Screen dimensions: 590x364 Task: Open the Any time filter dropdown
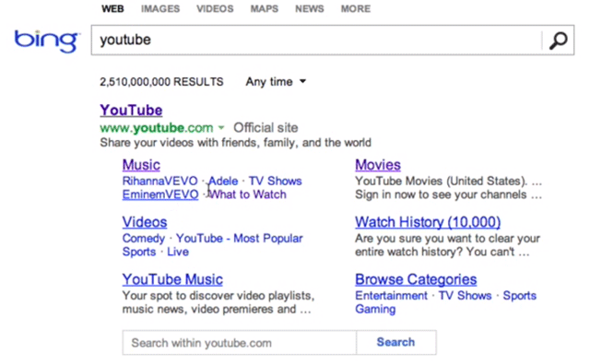click(x=276, y=82)
